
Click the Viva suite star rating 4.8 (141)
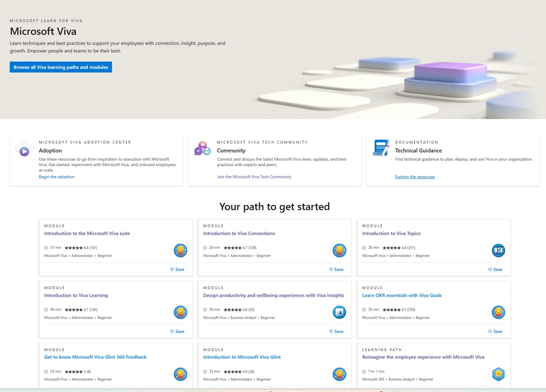(81, 248)
